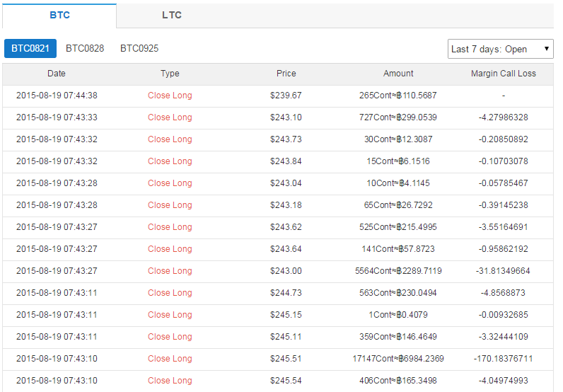
Task: Click price $243.64
Action: point(286,249)
